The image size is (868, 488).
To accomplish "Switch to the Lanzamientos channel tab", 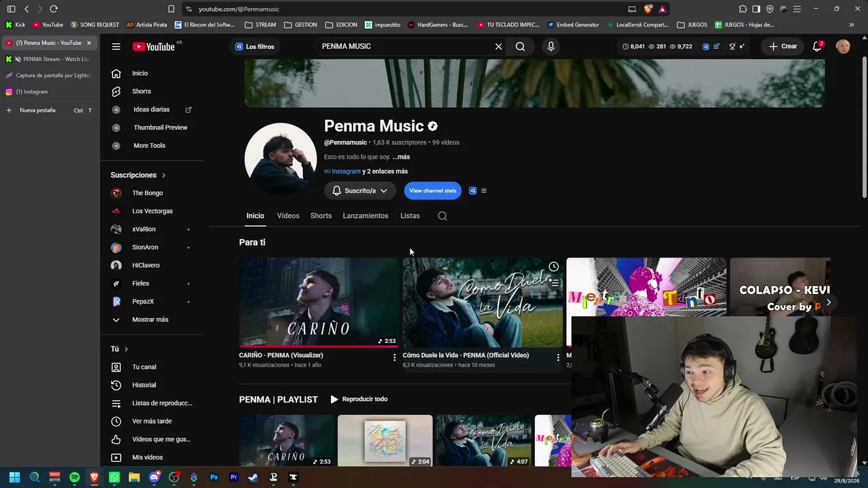I will coord(366,216).
